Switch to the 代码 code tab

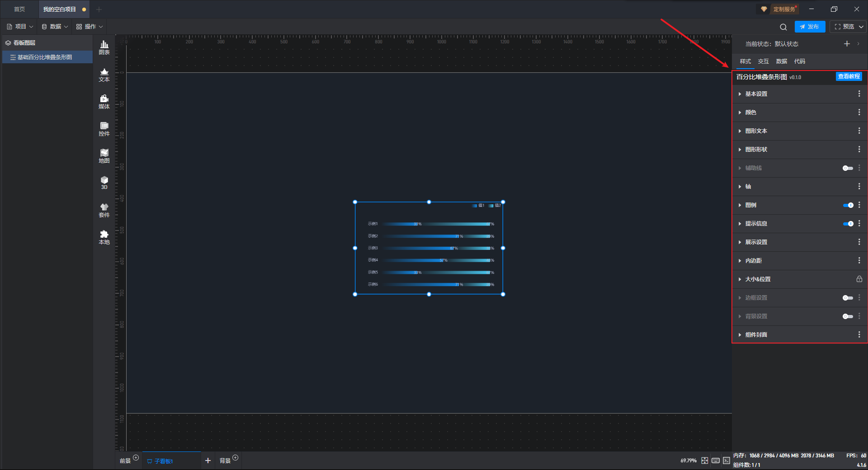(799, 61)
